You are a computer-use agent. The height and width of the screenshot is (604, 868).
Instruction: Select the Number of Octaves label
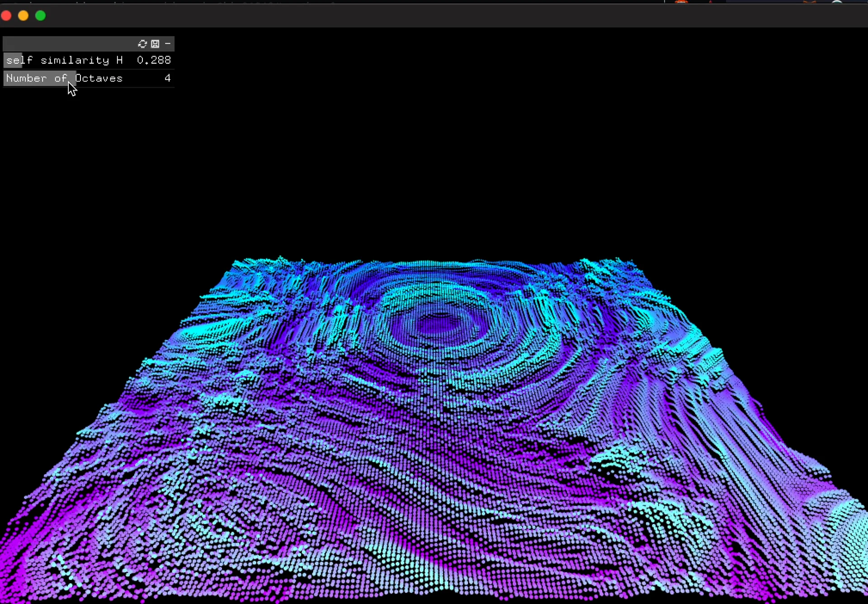point(63,78)
